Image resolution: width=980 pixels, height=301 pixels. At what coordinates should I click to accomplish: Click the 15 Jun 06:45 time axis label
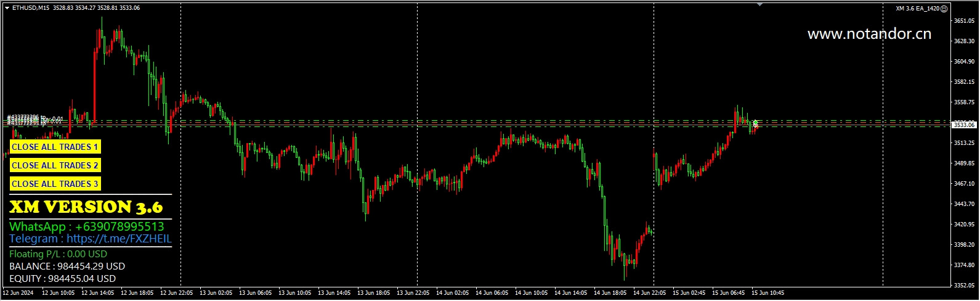point(727,293)
